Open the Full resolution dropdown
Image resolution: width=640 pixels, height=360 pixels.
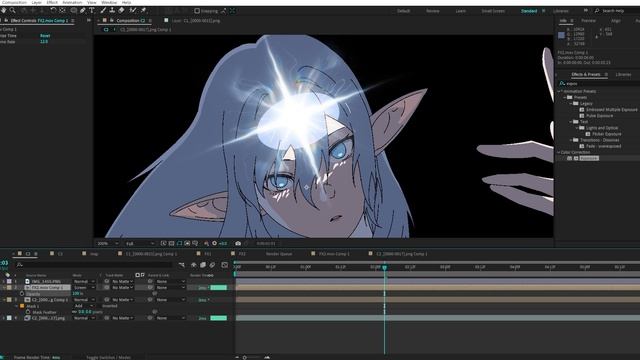point(140,243)
